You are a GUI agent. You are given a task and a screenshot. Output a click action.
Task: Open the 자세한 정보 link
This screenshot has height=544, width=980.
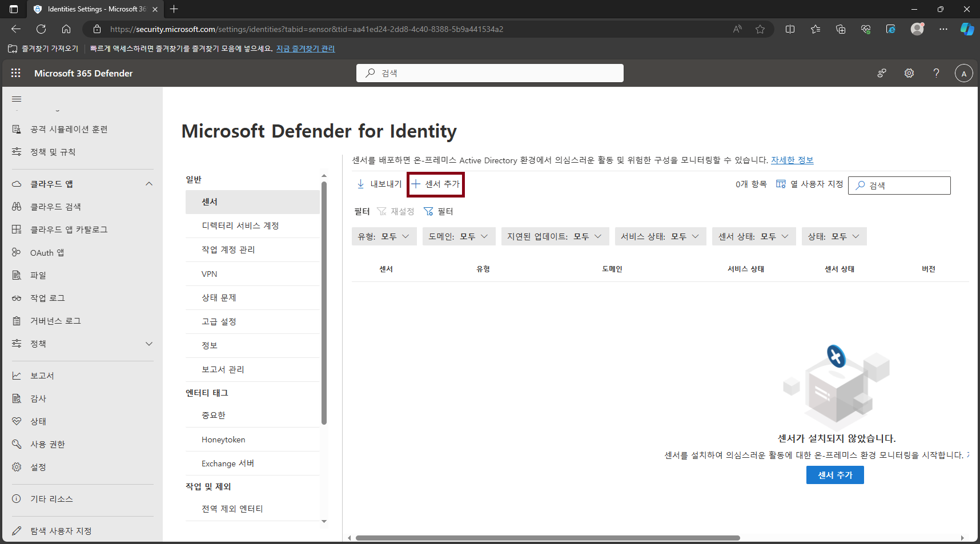click(x=792, y=160)
